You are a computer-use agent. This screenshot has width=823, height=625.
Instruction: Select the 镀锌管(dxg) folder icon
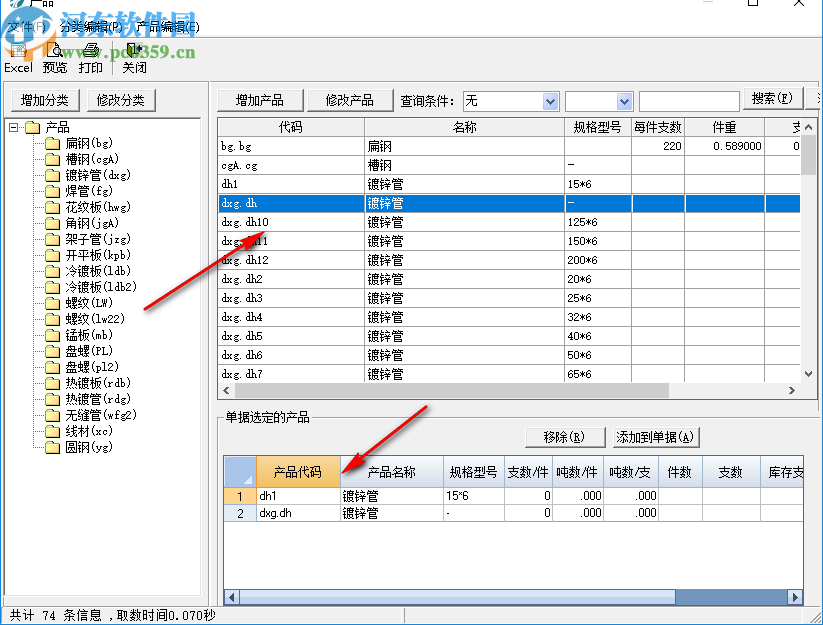pos(52,175)
